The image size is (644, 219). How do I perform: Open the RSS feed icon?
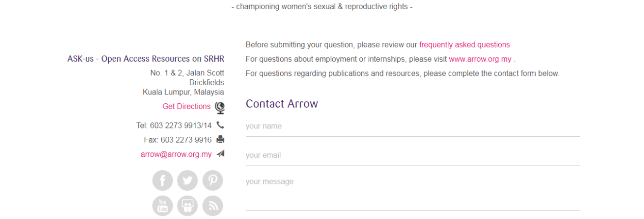(213, 206)
